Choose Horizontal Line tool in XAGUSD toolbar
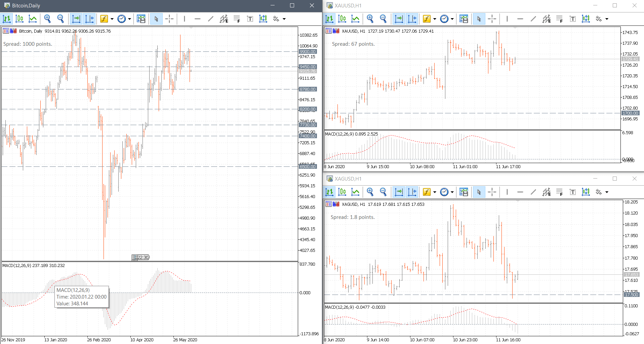The height and width of the screenshot is (344, 644). point(520,192)
